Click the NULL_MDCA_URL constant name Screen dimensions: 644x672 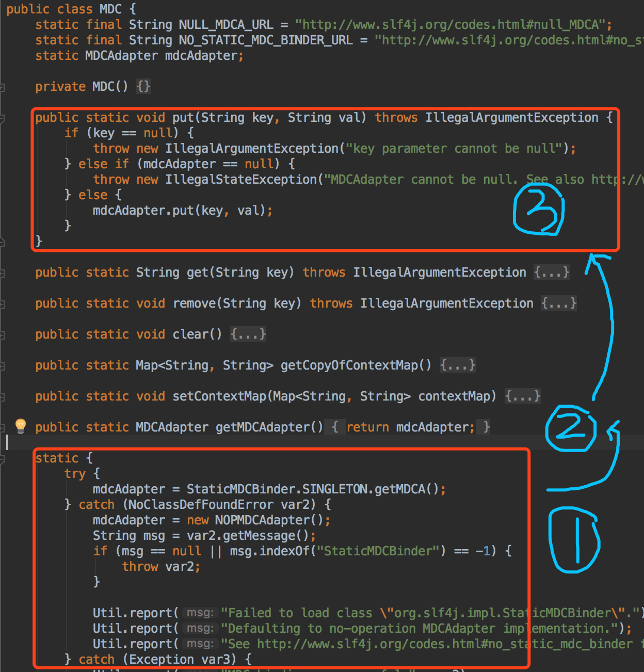coord(226,25)
